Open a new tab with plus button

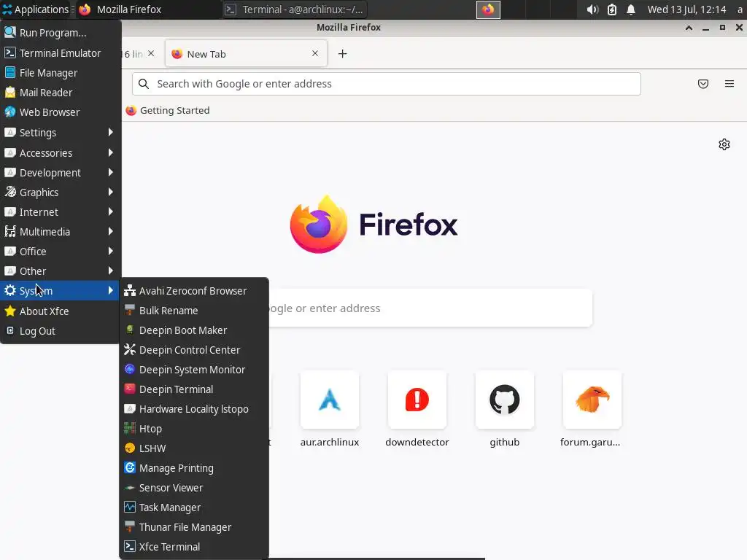[342, 54]
